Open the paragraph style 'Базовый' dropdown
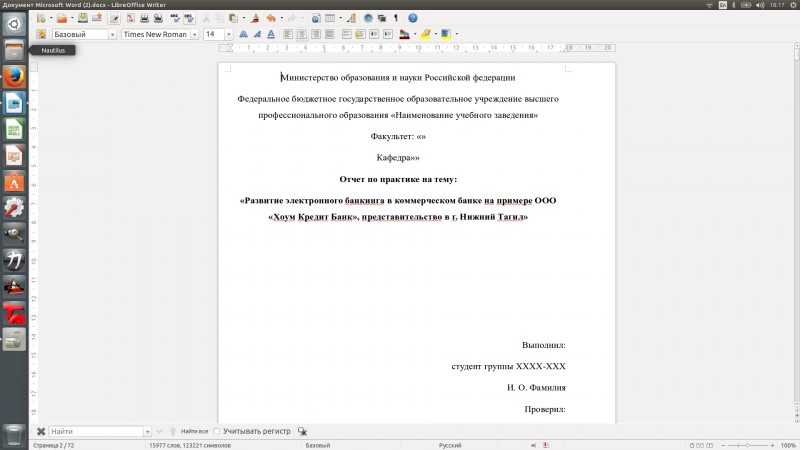 point(112,35)
